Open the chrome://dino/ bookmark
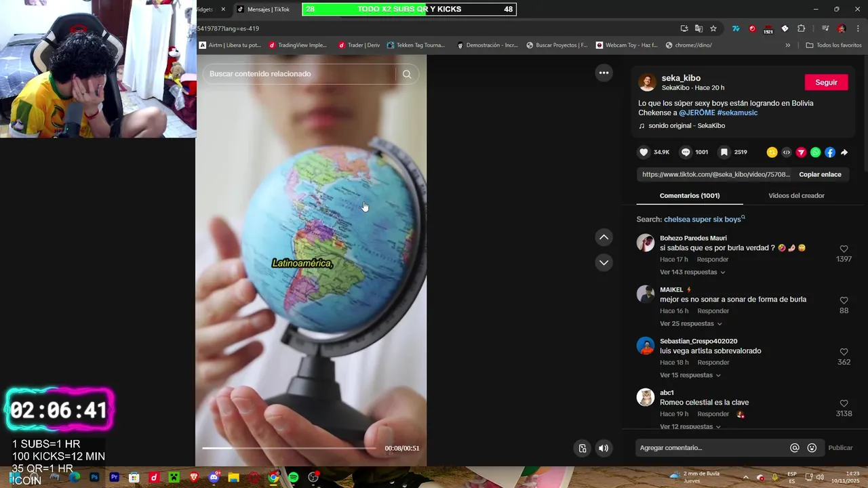The width and height of the screenshot is (868, 488). [689, 45]
